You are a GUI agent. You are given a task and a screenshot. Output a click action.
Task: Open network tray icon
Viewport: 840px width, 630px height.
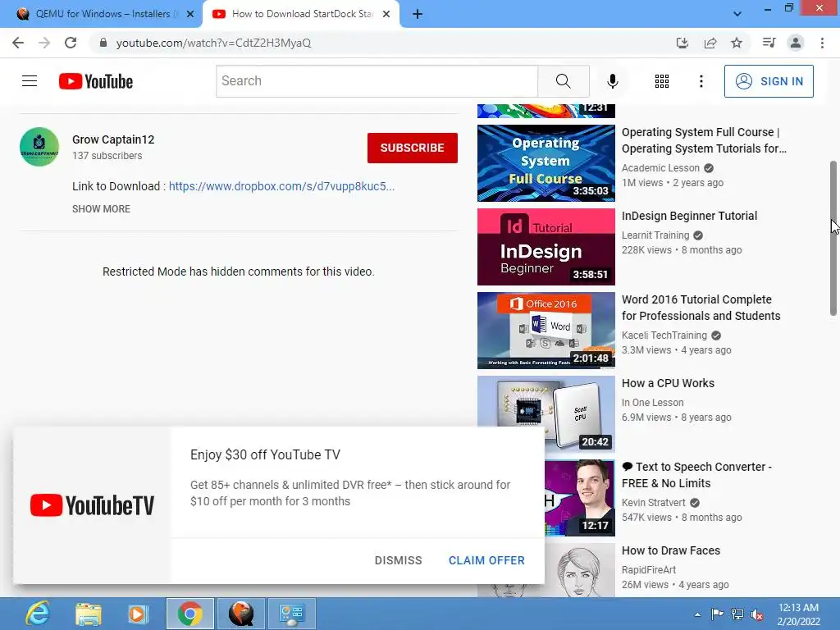[737, 614]
